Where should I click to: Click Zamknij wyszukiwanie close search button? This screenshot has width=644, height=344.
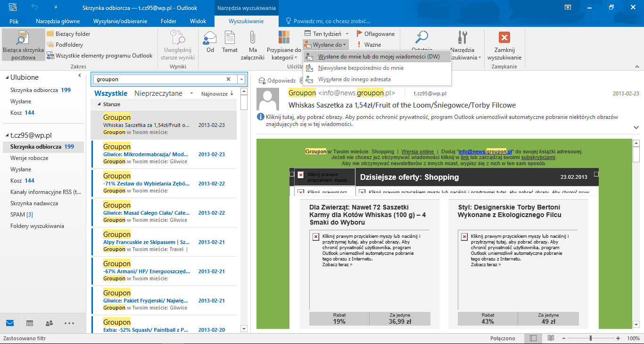(x=504, y=45)
